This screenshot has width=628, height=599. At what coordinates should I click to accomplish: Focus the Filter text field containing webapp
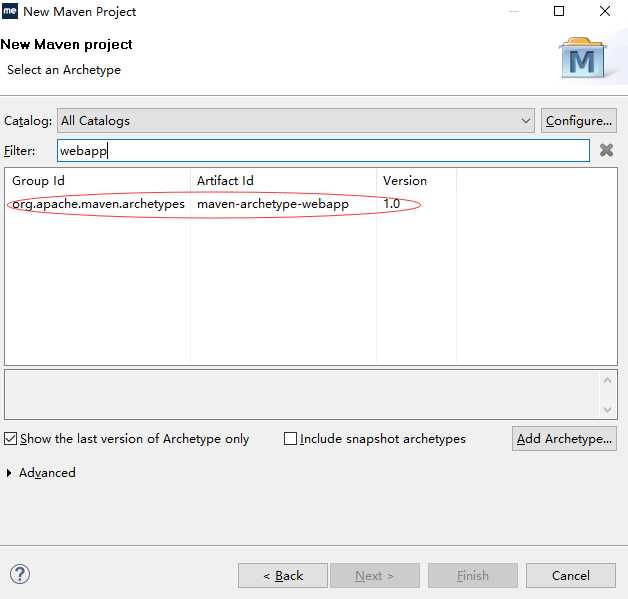pyautogui.click(x=323, y=151)
